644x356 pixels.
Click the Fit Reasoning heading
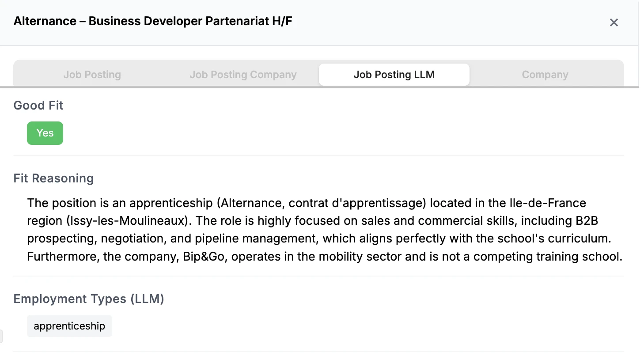[x=53, y=178]
